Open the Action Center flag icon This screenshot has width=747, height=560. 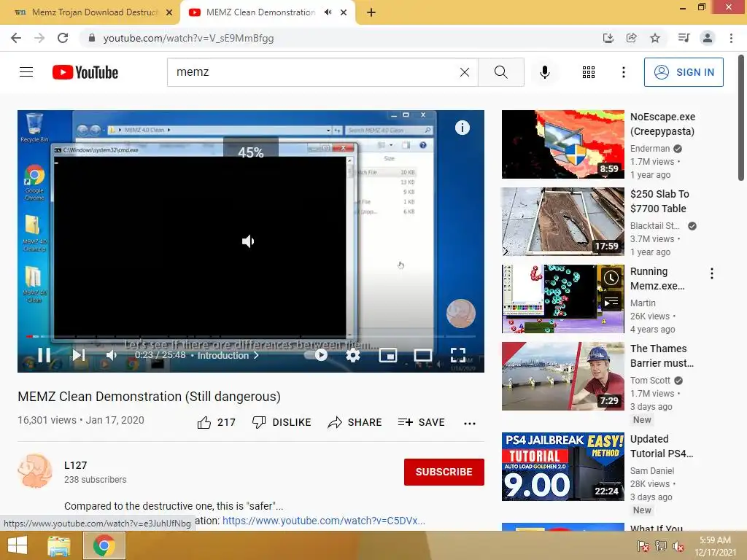tap(643, 545)
